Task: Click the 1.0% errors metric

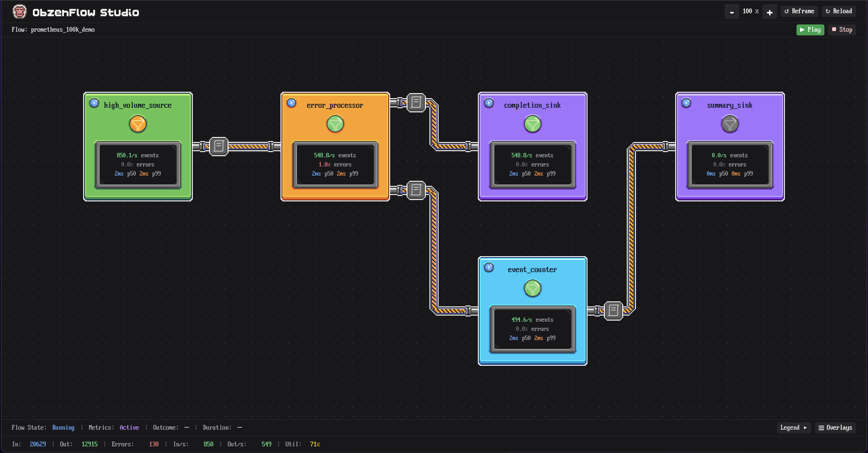Action: pyautogui.click(x=335, y=164)
